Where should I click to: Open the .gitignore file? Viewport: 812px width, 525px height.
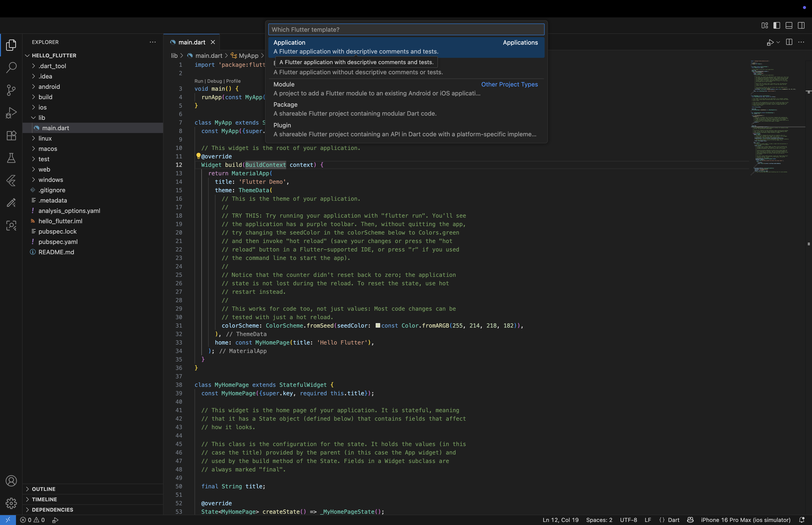click(x=93, y=190)
